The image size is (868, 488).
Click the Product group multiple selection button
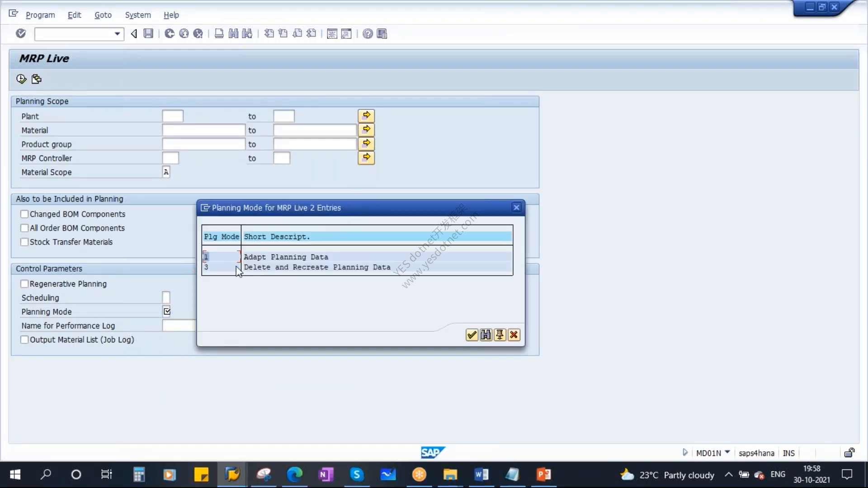(x=366, y=144)
